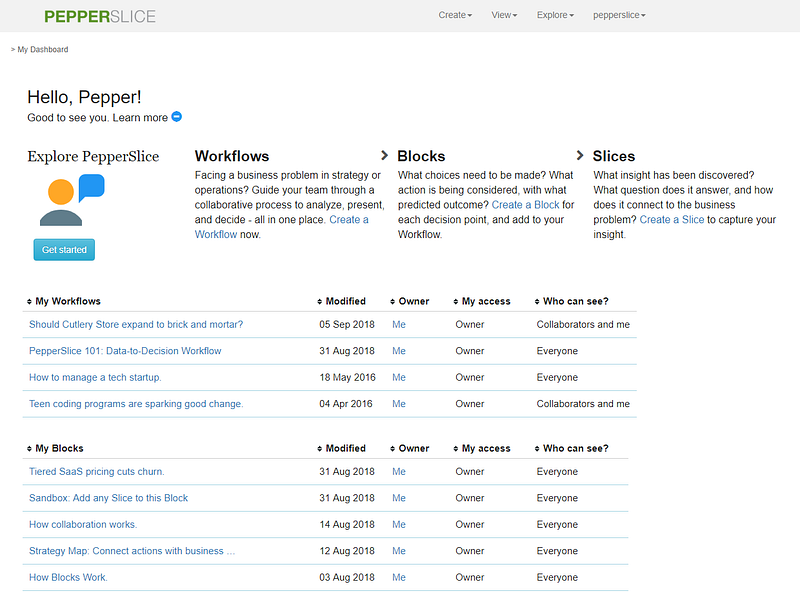The width and height of the screenshot is (800, 600).
Task: Click Me owner link in PepperSlice 101 row
Action: 399,351
